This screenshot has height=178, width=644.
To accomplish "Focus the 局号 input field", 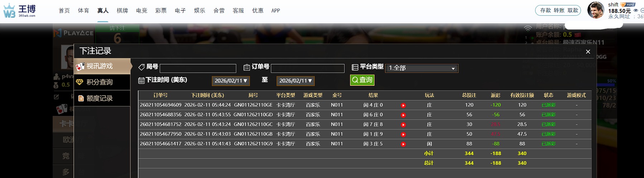I will coord(198,68).
